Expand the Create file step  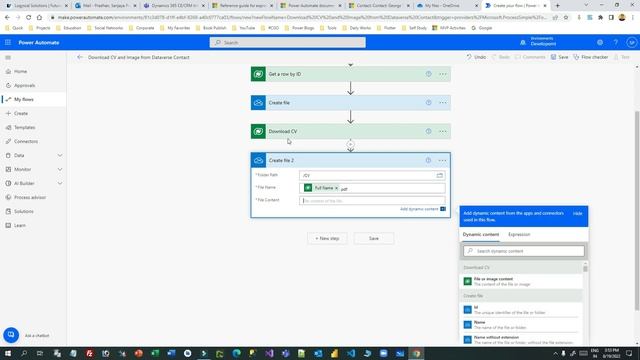[x=351, y=102]
